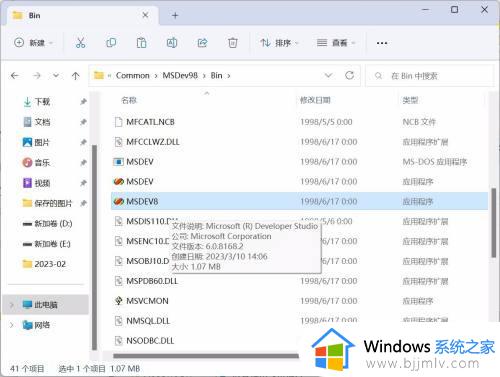Screen dimensions: 500x377
Task: Select MSDEV8 application icon
Action: (x=119, y=202)
